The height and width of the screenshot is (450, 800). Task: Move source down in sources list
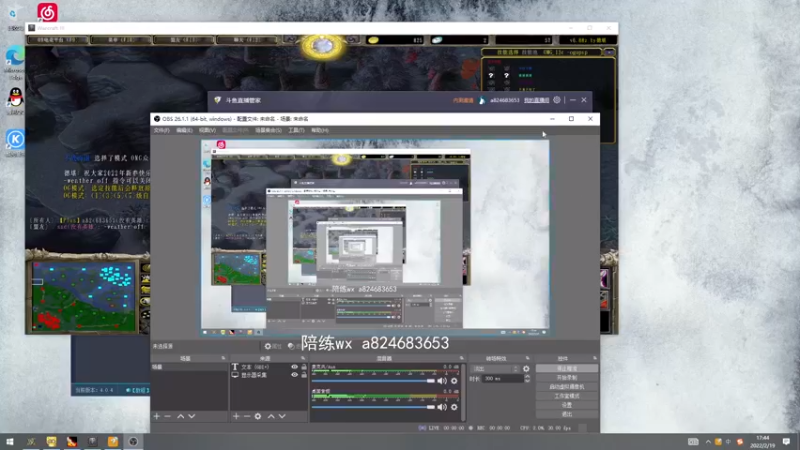(282, 416)
